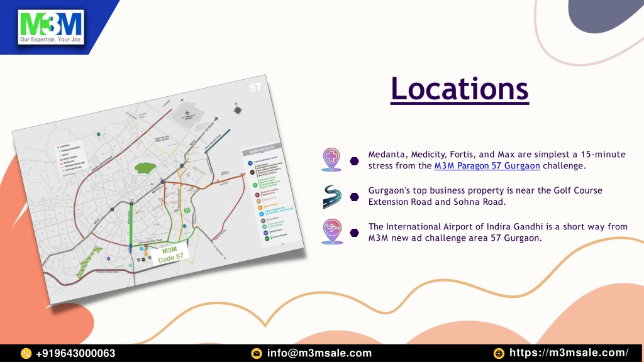The height and width of the screenshot is (362, 644).
Task: Click the hospital location pin icon
Action: click(x=331, y=160)
